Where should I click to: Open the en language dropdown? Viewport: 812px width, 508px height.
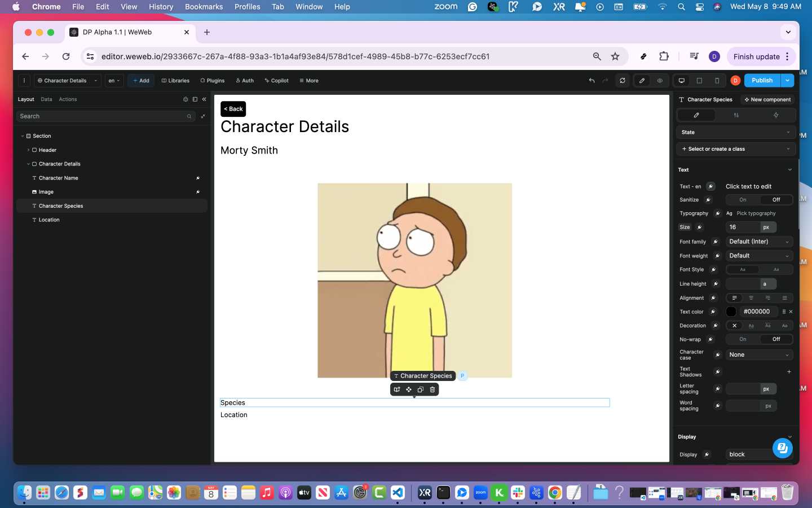[114, 81]
